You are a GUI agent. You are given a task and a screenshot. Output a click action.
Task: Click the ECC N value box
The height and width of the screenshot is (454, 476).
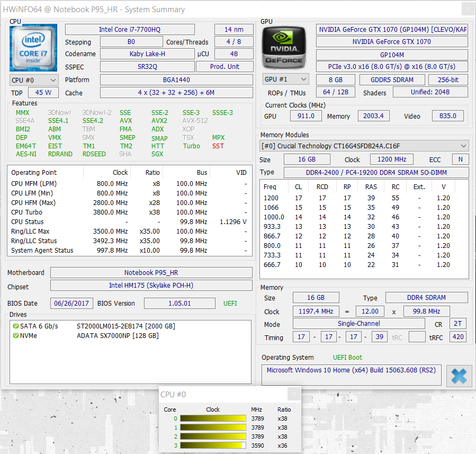(460, 159)
